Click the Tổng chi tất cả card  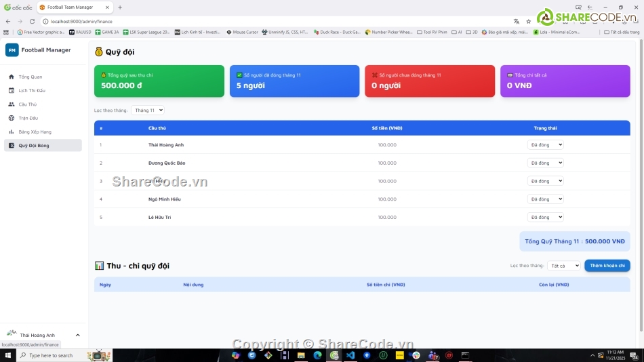(x=565, y=81)
